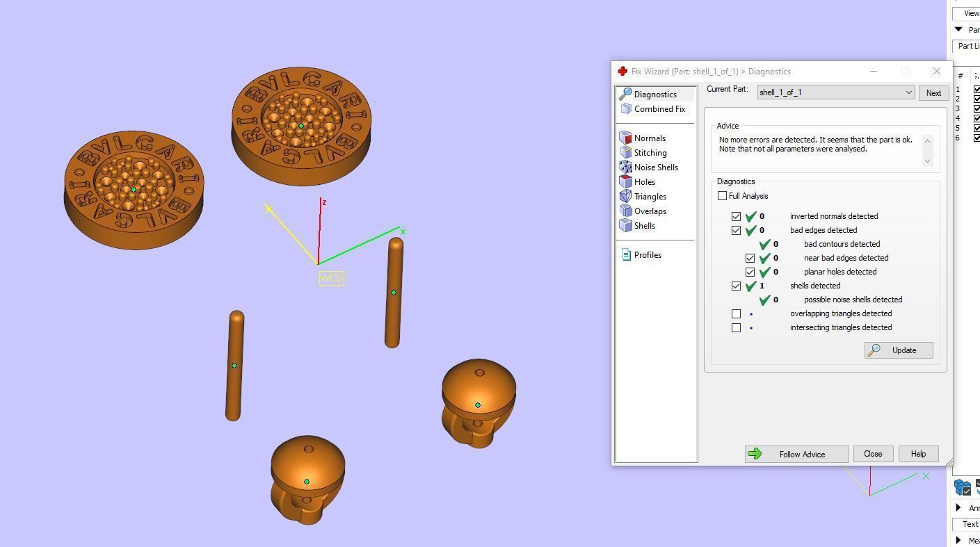The image size is (980, 547).
Task: Toggle checkbox of part row 1 in Part List
Action: click(977, 89)
